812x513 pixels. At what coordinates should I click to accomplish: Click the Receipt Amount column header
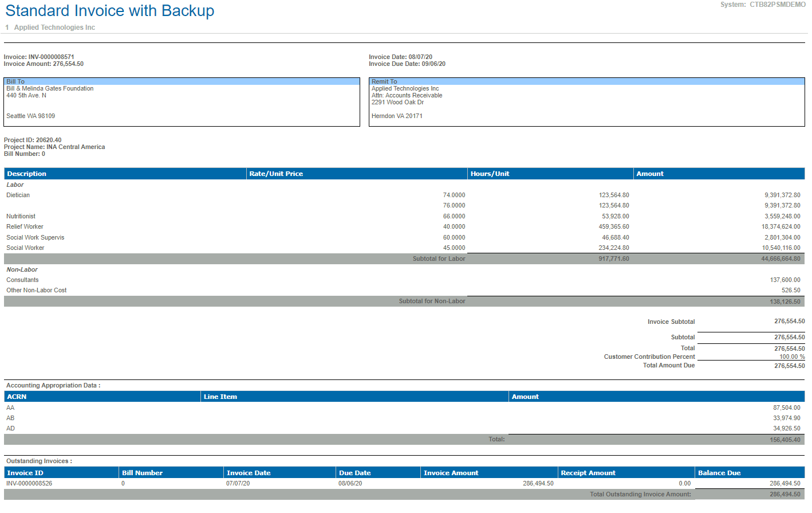(588, 473)
